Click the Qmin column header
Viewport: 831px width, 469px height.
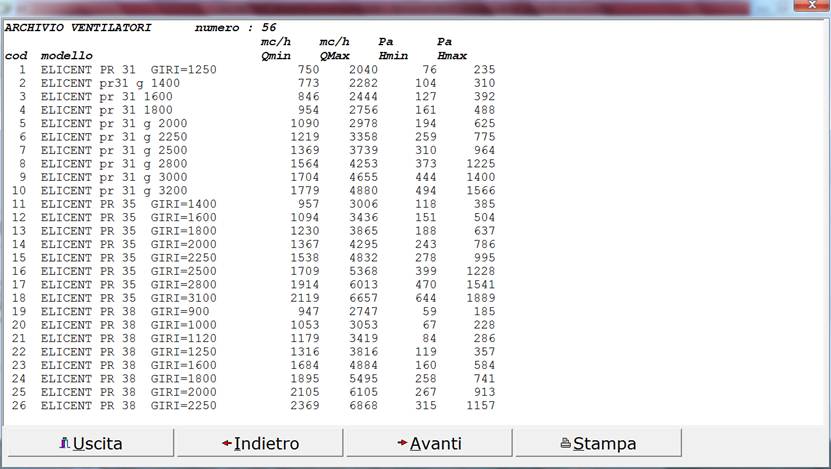pos(276,56)
